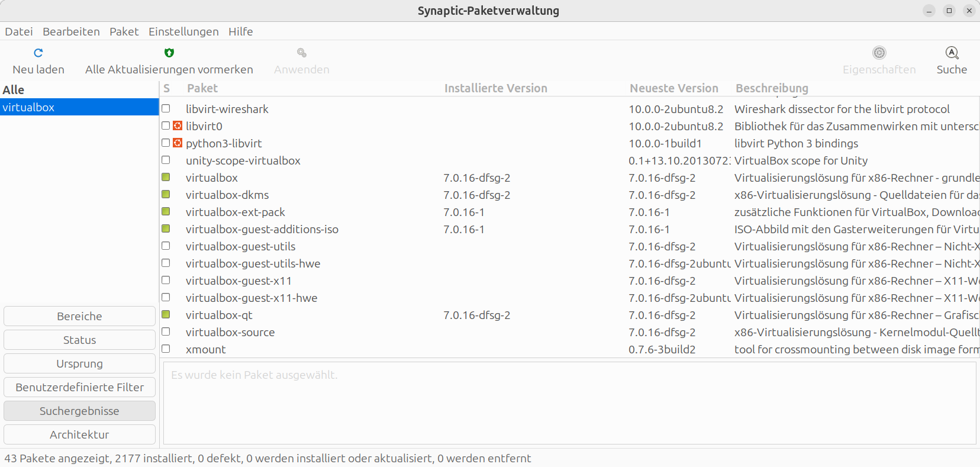Click the Ursprung filter button
The image size is (980, 467).
click(79, 363)
